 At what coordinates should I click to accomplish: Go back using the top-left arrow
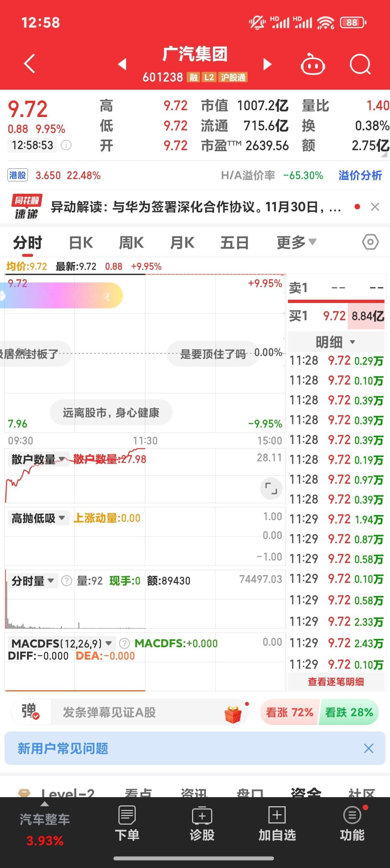(x=30, y=64)
